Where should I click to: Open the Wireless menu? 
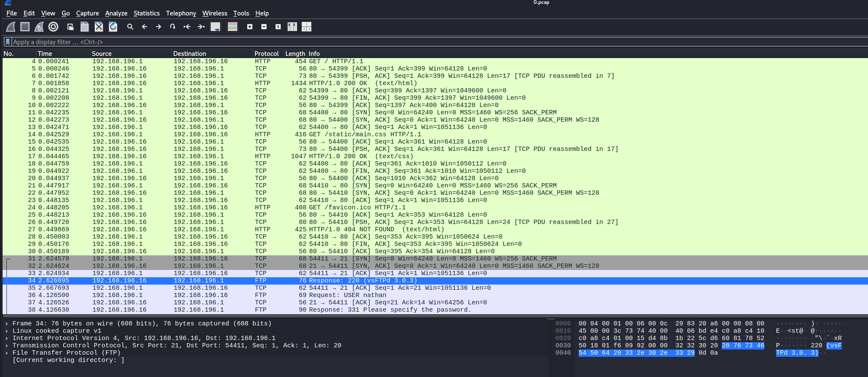click(x=215, y=13)
